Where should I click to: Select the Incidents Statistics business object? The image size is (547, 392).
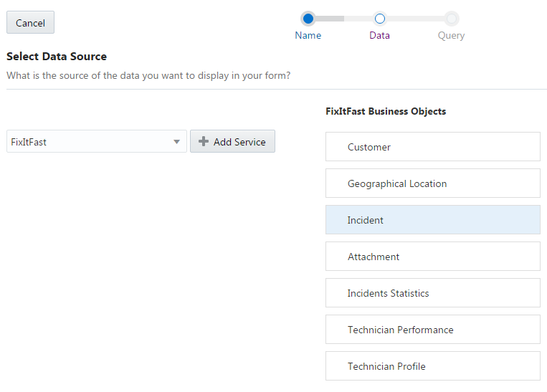click(432, 293)
